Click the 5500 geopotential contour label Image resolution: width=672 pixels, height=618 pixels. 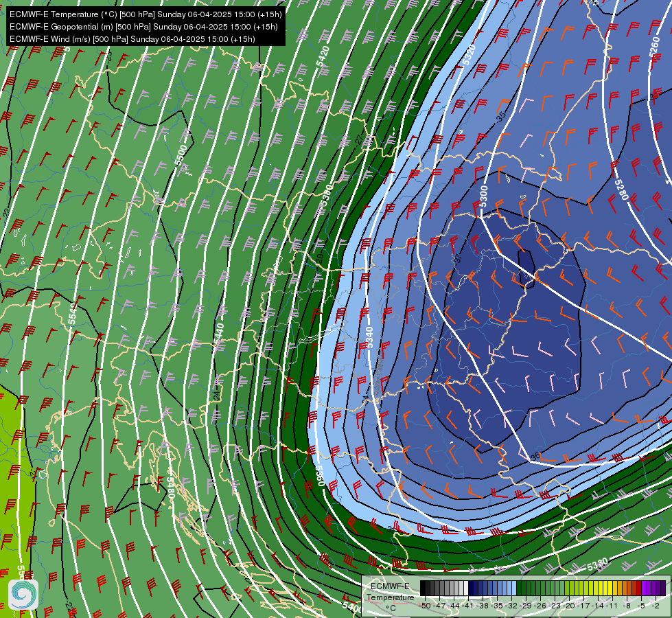181,155
